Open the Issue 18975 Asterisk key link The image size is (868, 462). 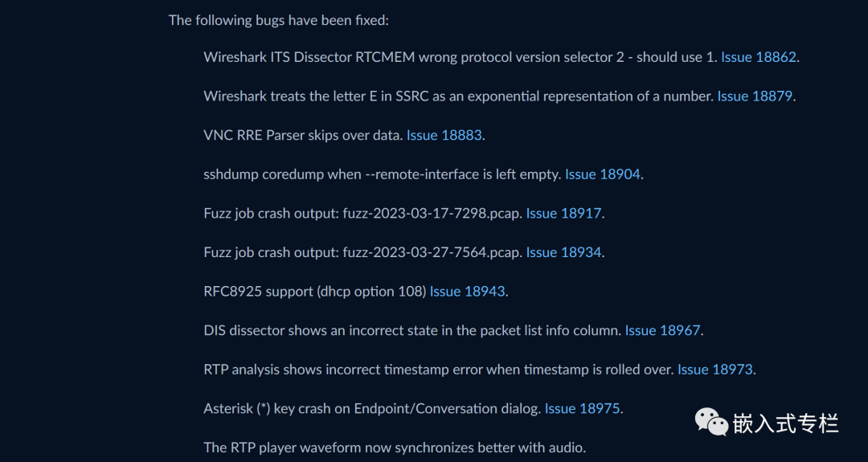tap(582, 408)
